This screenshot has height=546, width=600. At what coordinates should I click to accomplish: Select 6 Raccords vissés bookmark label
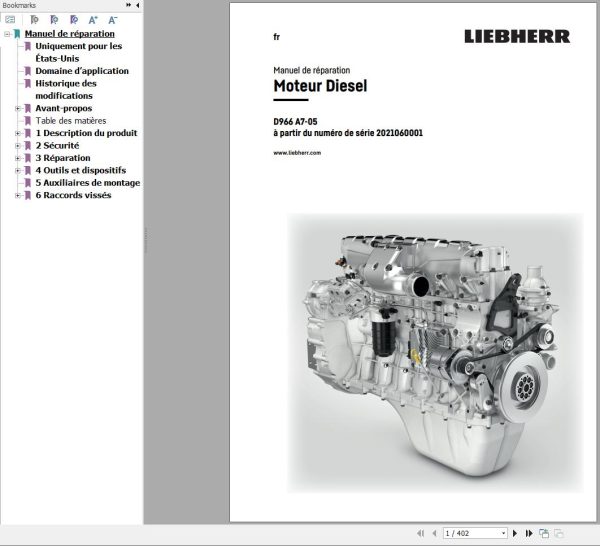click(73, 195)
